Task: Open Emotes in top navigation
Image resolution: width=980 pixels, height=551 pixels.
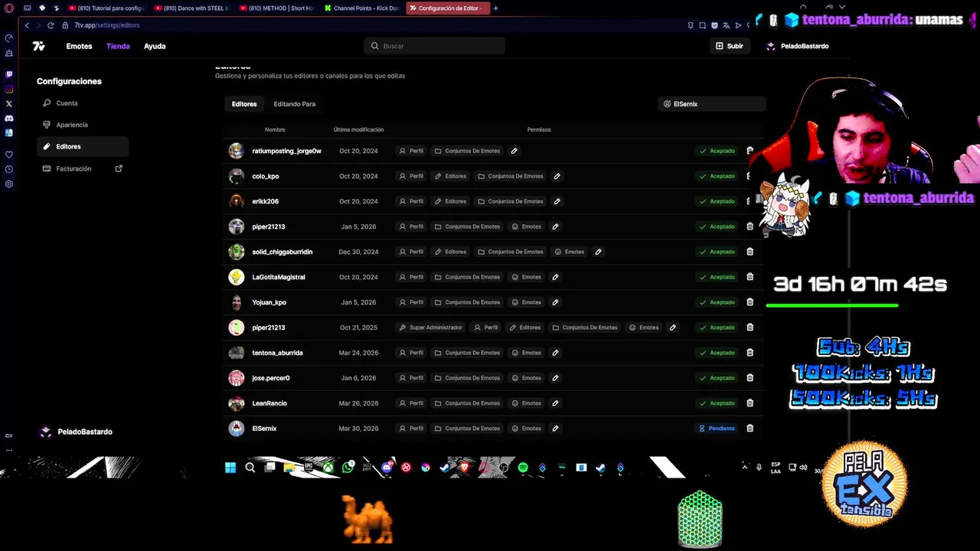Action: 79,46
